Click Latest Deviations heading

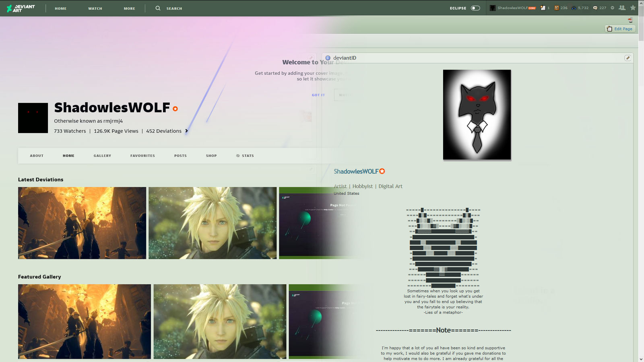[x=41, y=180]
